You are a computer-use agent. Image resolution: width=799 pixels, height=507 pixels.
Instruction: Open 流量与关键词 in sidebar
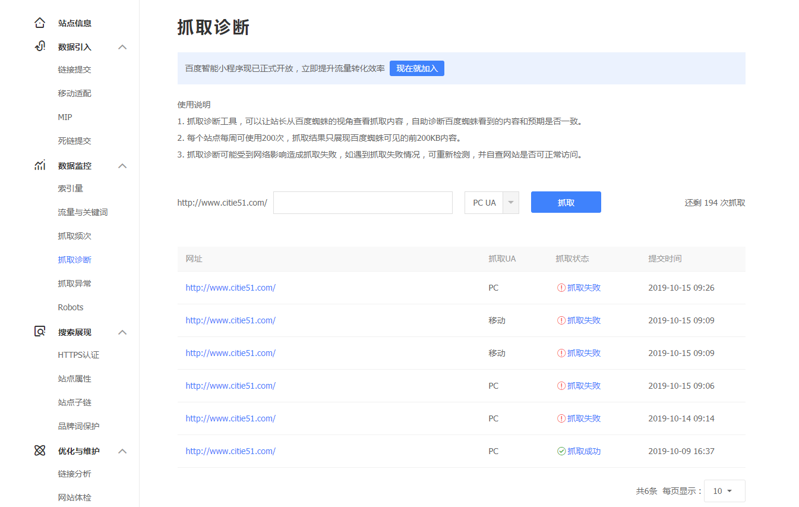pos(83,212)
